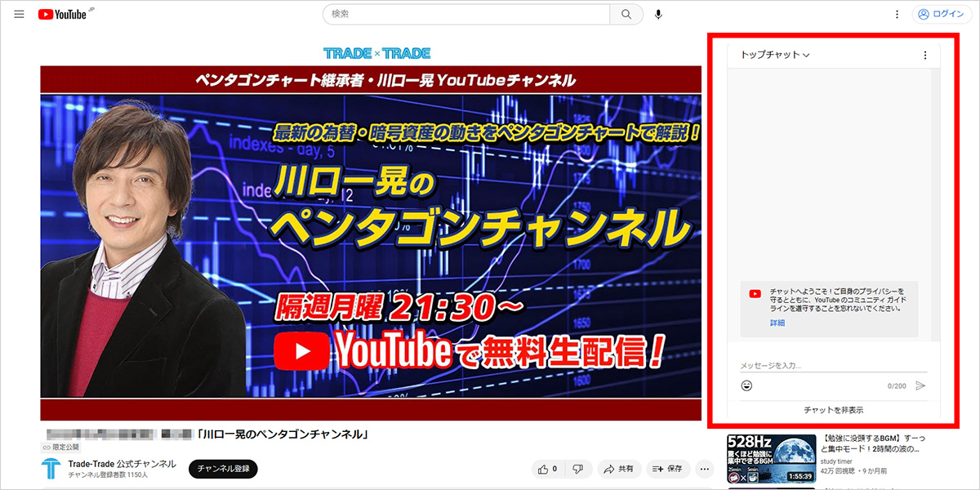This screenshot has width=980, height=490.
Task: Click the 限定公開 unlisted badge
Action: point(61,448)
